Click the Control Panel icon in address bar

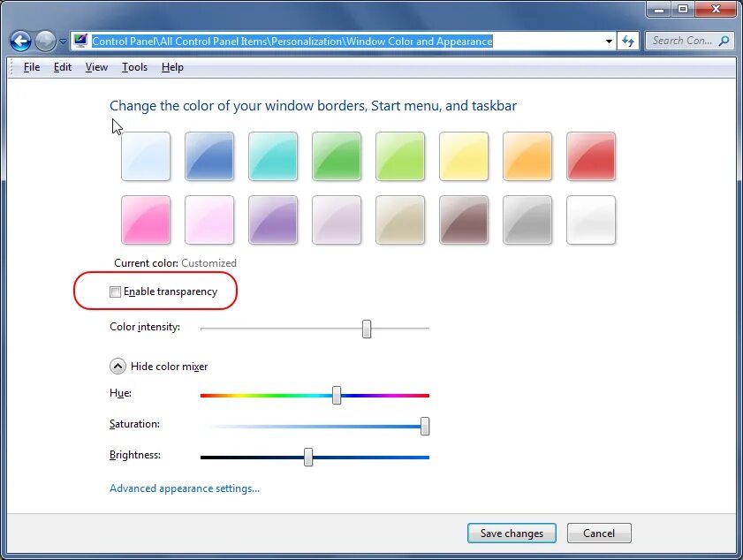coord(80,41)
